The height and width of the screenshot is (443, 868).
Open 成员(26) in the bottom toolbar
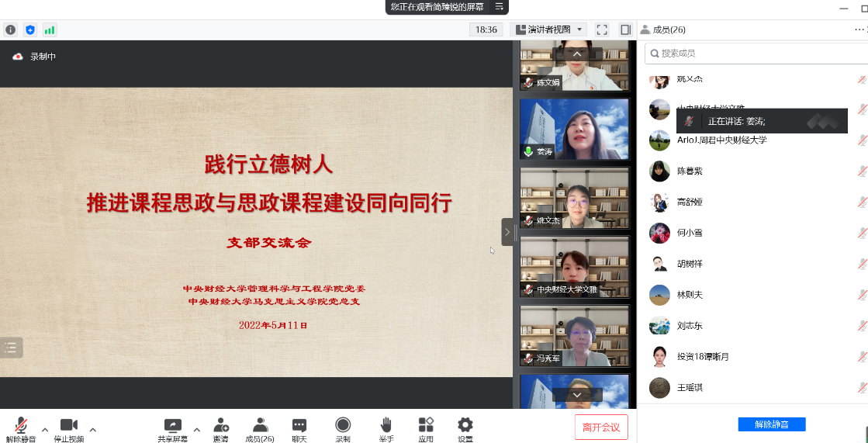(260, 428)
